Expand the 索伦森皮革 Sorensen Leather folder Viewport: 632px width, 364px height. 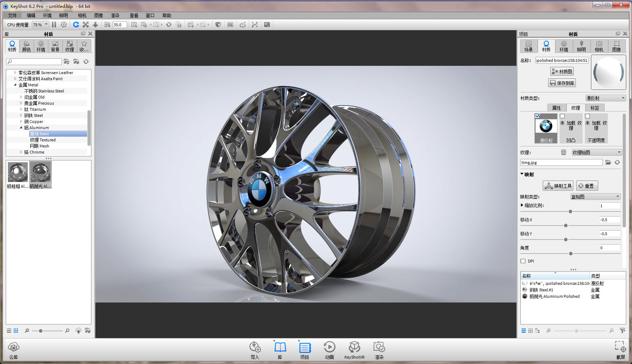15,73
